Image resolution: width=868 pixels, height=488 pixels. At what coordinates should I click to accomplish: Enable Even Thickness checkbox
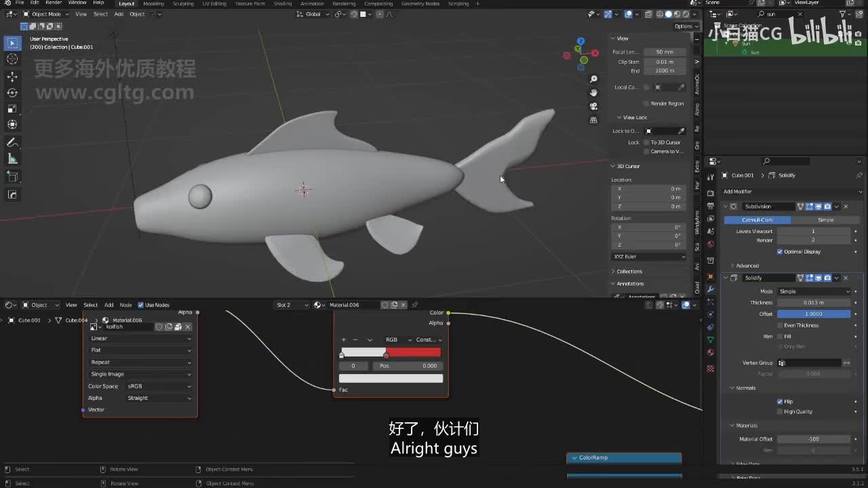[x=780, y=325]
